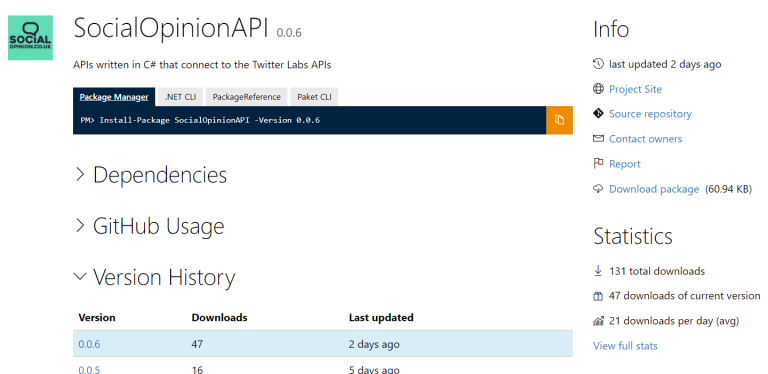The width and height of the screenshot is (768, 374).
Task: Collapse the Version History section
Action: (155, 277)
